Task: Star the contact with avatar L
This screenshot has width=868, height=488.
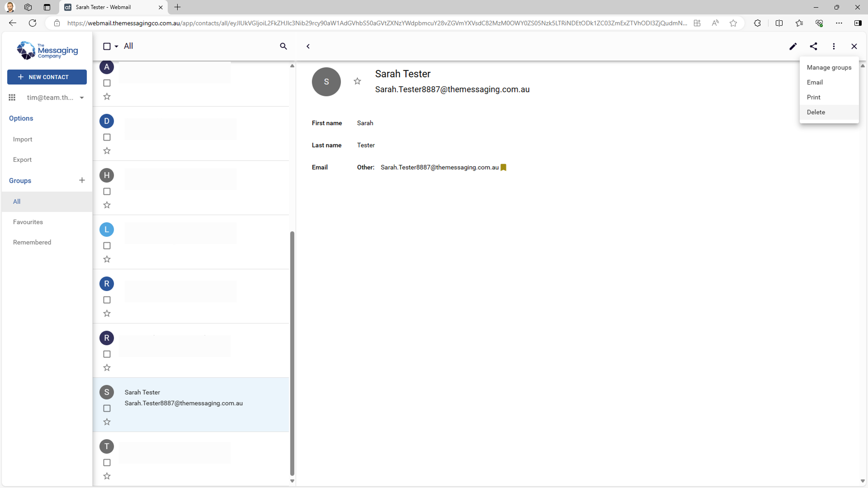Action: point(107,259)
